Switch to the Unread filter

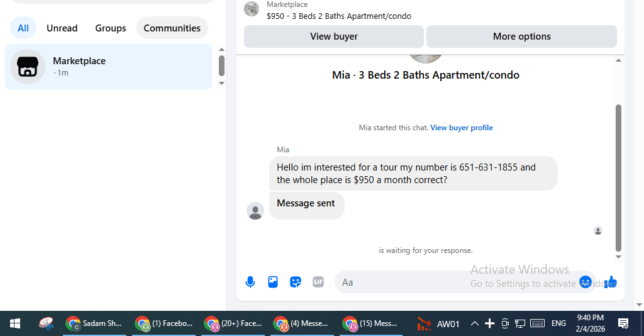(x=62, y=28)
